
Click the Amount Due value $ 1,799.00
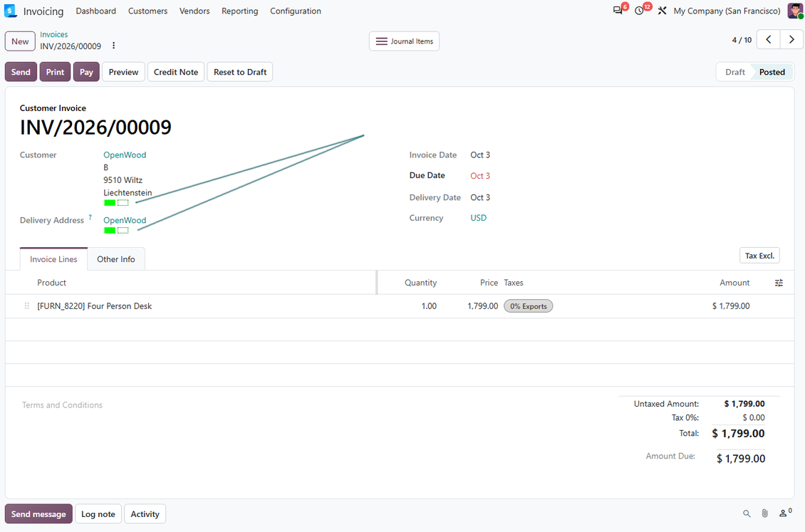740,459
